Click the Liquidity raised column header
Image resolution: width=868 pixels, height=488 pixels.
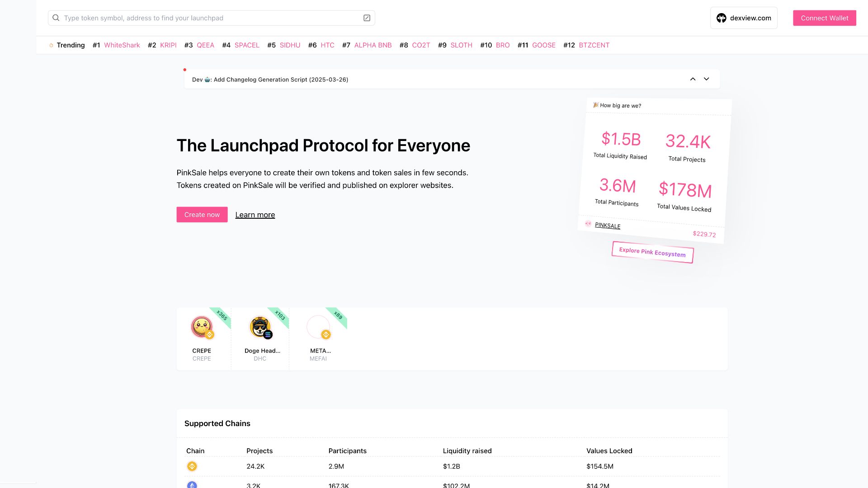click(x=467, y=451)
